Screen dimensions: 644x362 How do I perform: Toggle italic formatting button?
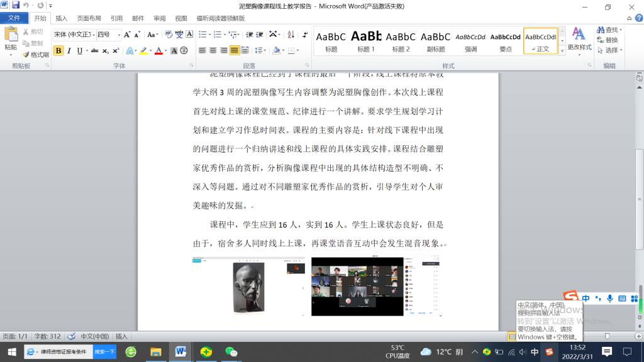pyautogui.click(x=69, y=51)
